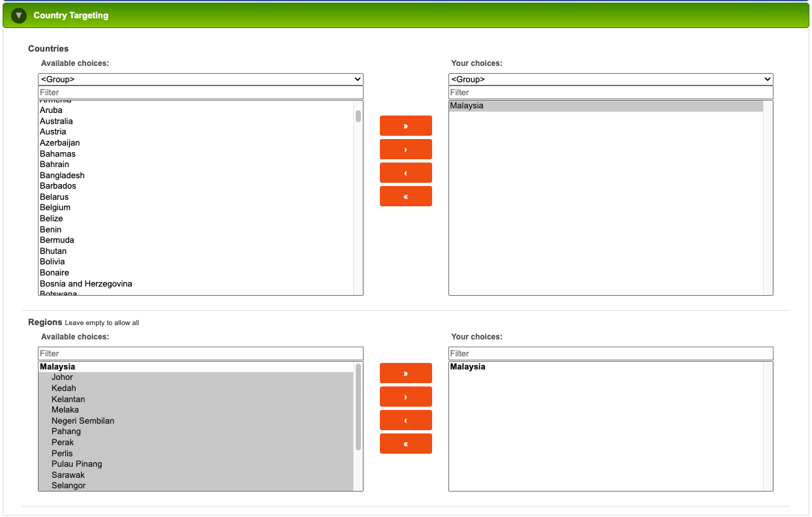Focus the available countries Filter field
Image resolution: width=812 pixels, height=517 pixels.
pyautogui.click(x=200, y=93)
